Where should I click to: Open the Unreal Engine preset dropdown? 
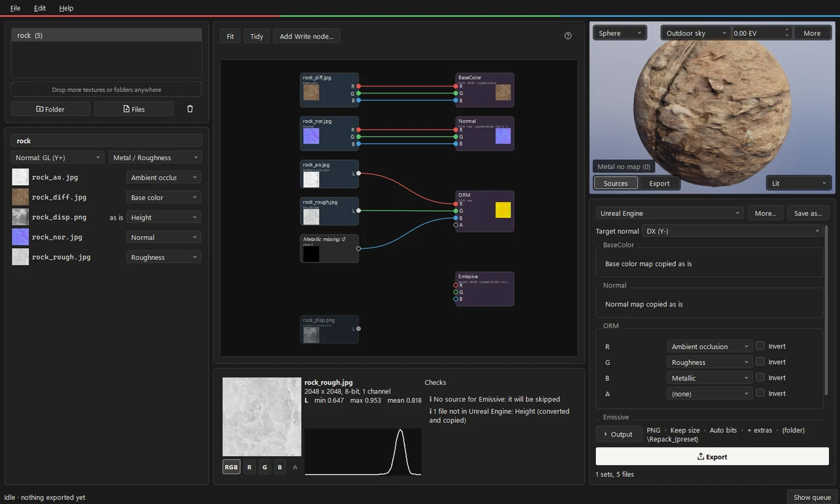pos(669,213)
